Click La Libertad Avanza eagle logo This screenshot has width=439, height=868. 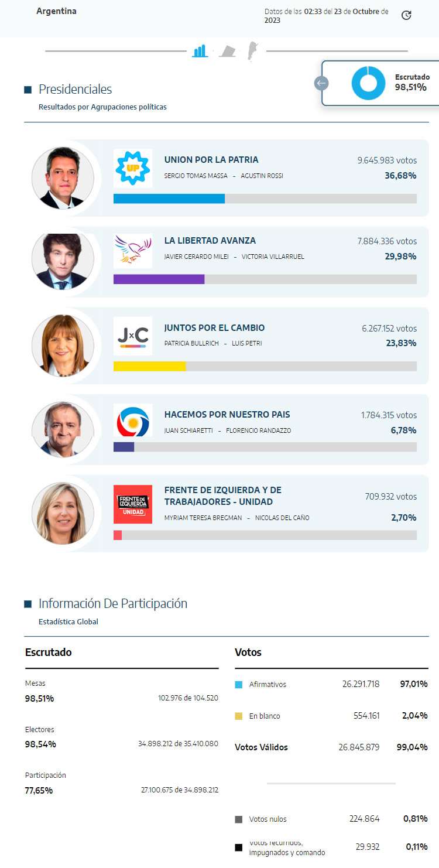(x=133, y=251)
